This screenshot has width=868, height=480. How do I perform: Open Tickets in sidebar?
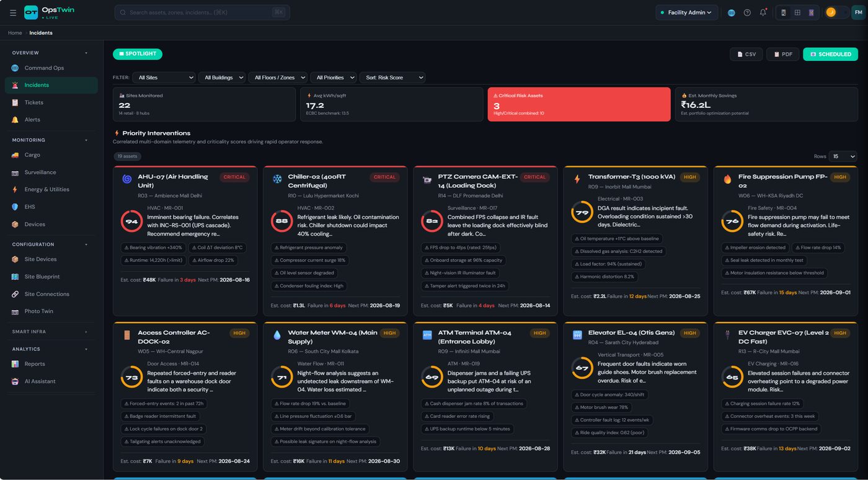click(51, 102)
